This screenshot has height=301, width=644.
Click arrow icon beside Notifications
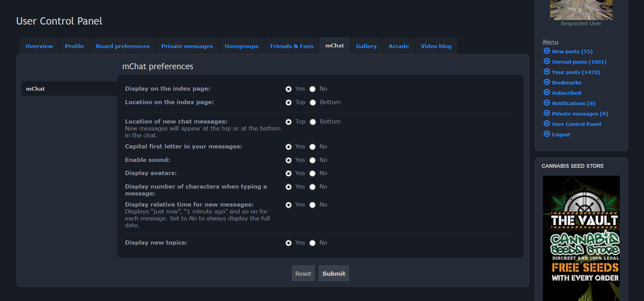point(547,103)
